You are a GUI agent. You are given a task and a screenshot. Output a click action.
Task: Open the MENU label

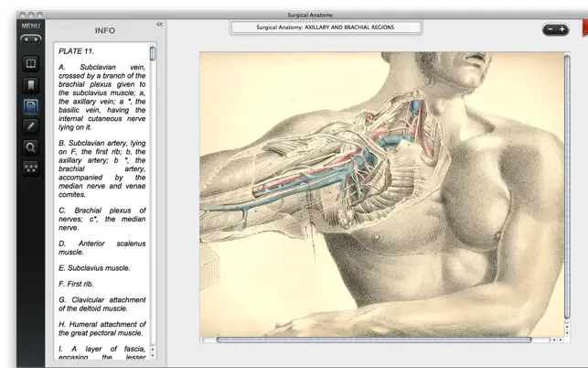[x=30, y=26]
